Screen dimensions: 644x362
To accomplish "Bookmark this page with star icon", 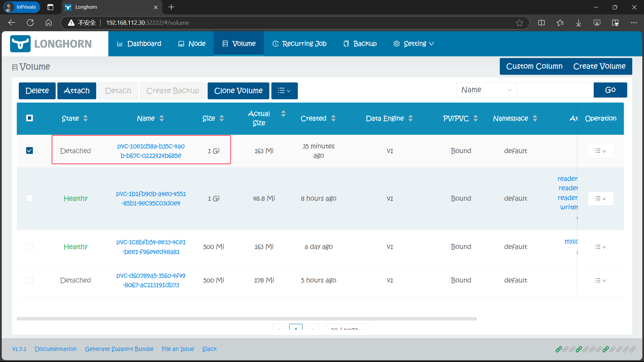I will click(519, 23).
